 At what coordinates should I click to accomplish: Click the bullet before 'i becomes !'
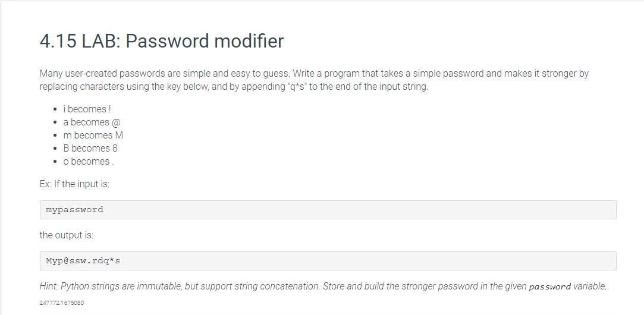coord(55,109)
